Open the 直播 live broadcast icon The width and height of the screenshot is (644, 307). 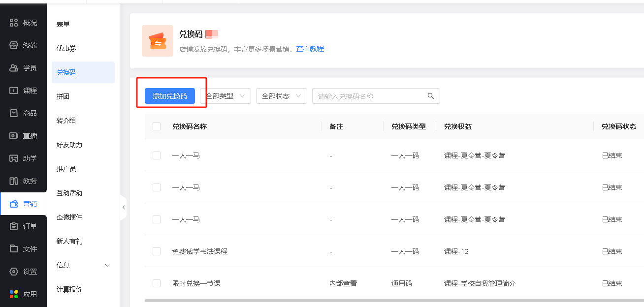[x=14, y=136]
